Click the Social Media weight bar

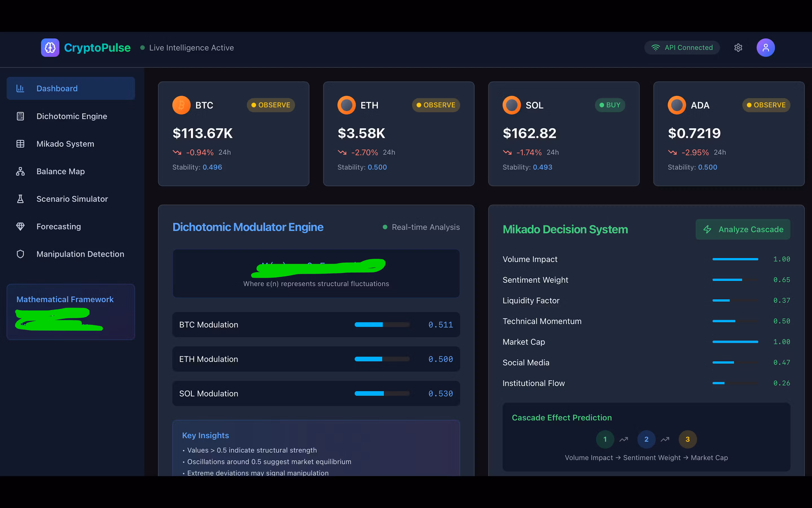735,363
